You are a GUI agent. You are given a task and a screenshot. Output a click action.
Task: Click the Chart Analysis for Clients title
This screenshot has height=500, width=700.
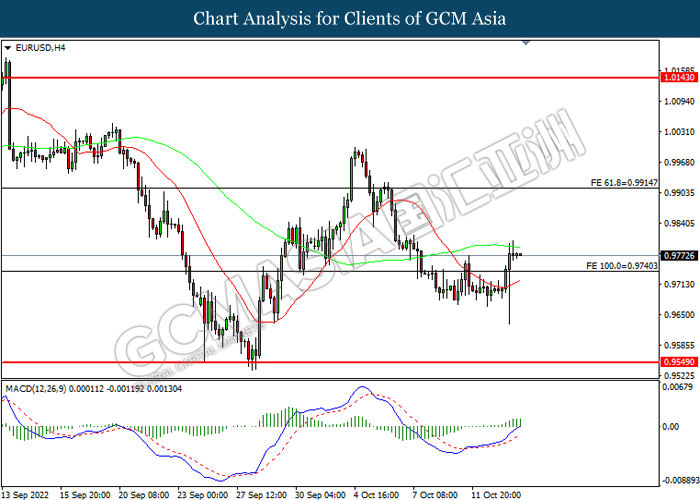350,19
